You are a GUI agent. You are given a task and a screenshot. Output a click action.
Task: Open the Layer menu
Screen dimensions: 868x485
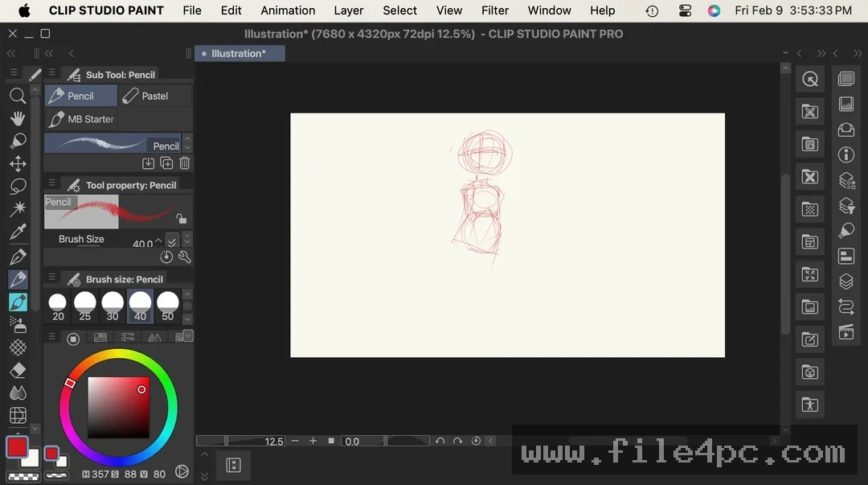point(349,10)
